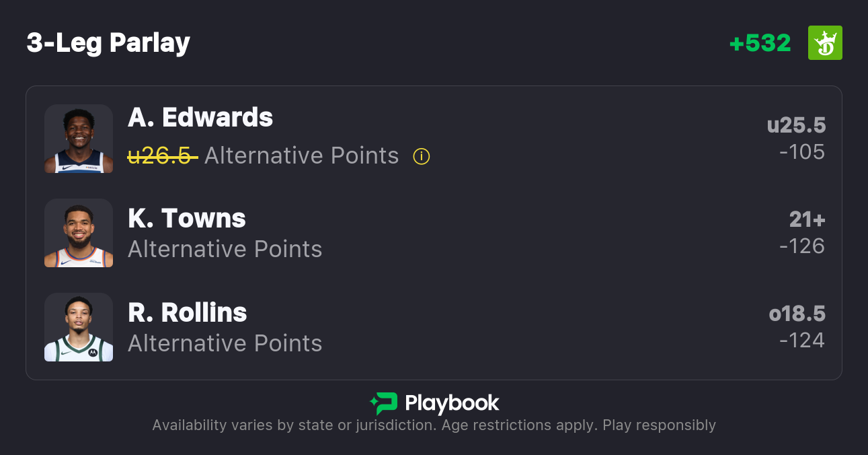The image size is (868, 455).
Task: Click the 21+ line for Towns
Action: pos(807,219)
